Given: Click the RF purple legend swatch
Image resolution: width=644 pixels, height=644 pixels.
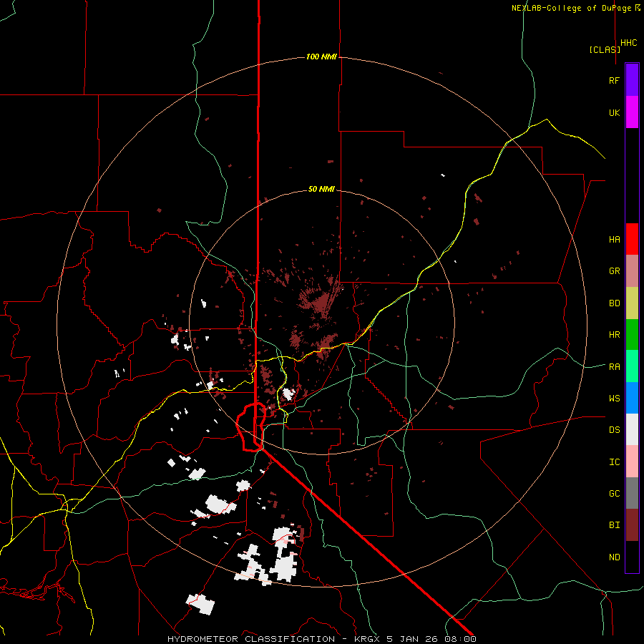Looking at the screenshot, I should [632, 80].
